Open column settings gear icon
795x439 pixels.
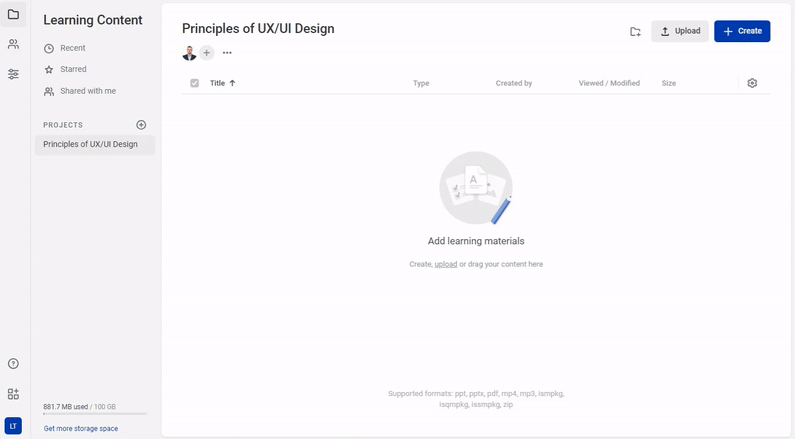[x=752, y=83]
